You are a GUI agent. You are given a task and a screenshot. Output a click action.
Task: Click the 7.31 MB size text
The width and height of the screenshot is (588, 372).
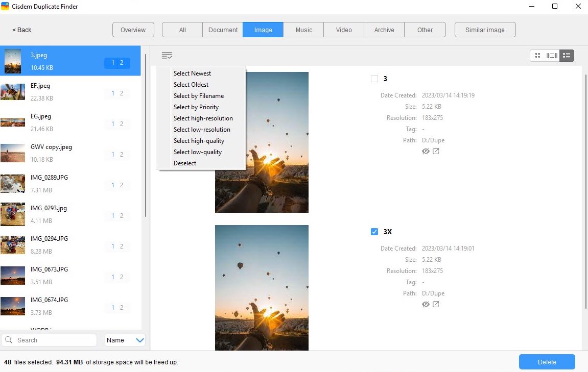click(x=41, y=190)
